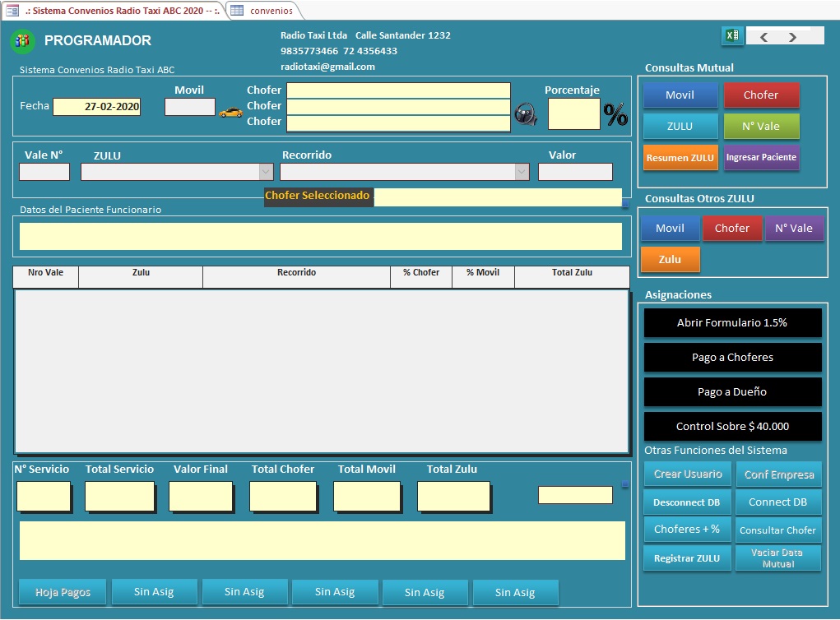The width and height of the screenshot is (840, 620).
Task: Click the yellow taxi car icon
Action: 231,112
